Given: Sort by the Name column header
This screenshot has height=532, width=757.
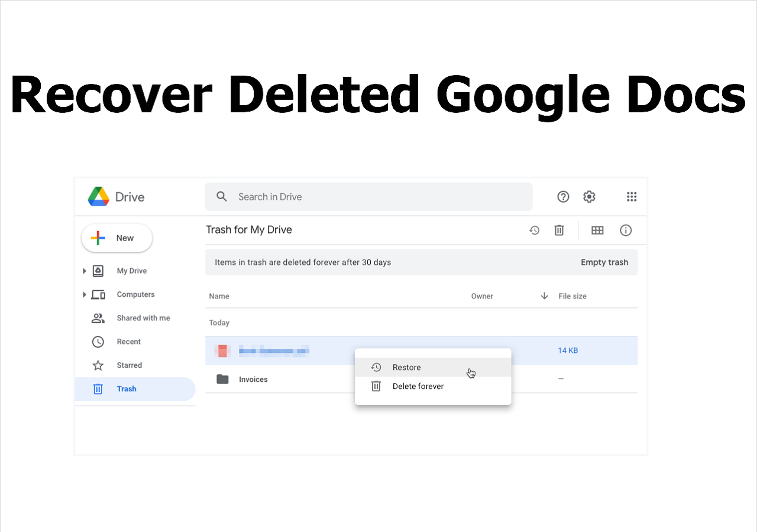Looking at the screenshot, I should click(219, 296).
